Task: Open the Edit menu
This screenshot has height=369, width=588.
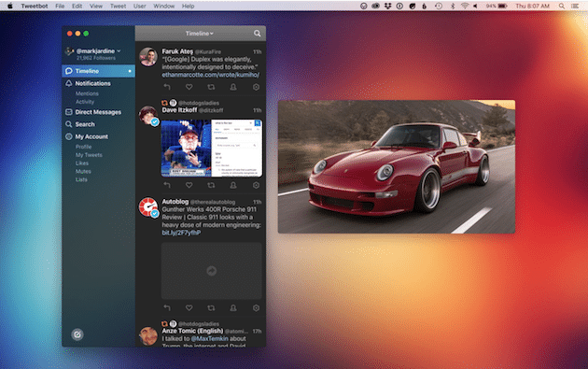Action: tap(77, 6)
